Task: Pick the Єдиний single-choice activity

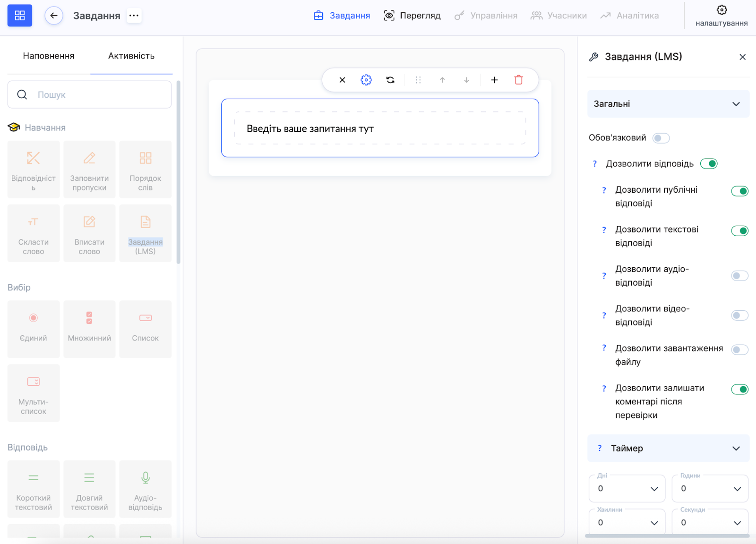Action: (34, 329)
